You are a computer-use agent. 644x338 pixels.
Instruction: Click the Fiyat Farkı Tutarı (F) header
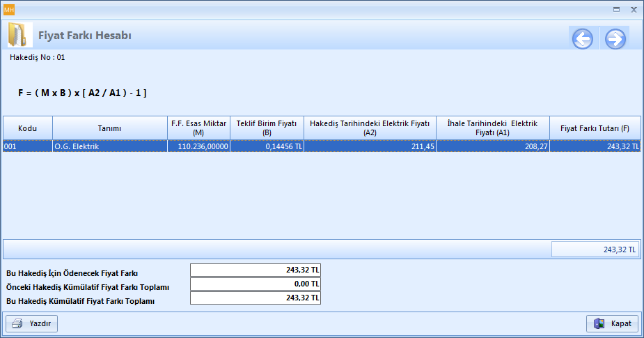595,128
